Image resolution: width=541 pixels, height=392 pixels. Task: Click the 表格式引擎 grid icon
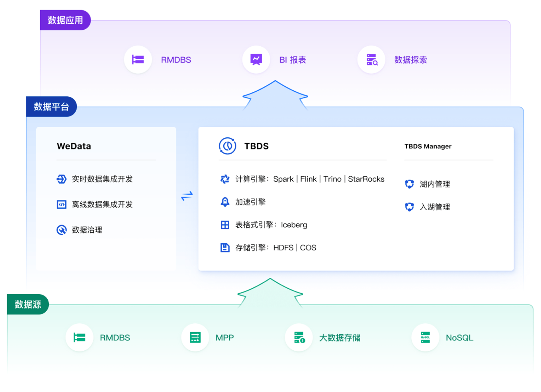225,225
